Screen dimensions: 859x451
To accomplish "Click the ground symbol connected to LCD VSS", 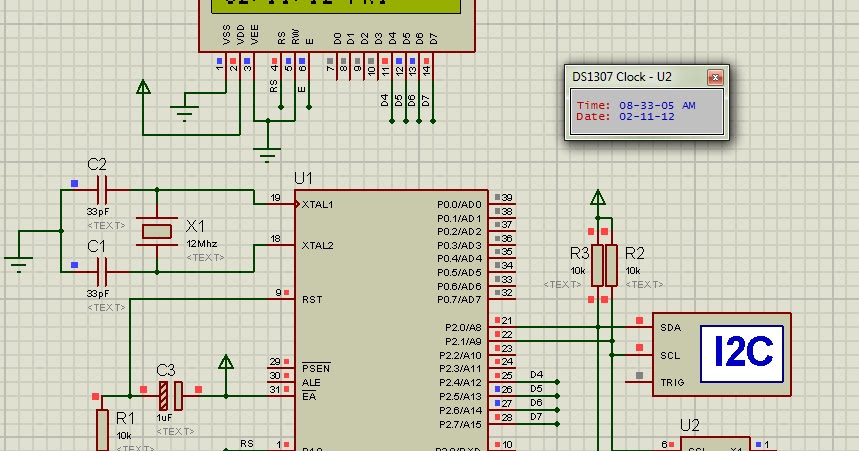I will [x=184, y=113].
